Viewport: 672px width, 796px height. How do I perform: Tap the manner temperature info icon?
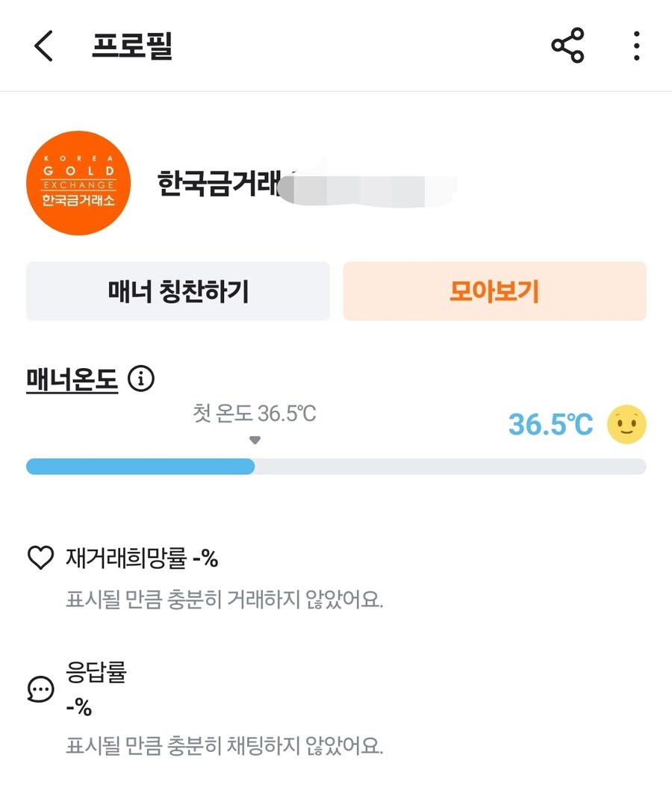(x=141, y=380)
